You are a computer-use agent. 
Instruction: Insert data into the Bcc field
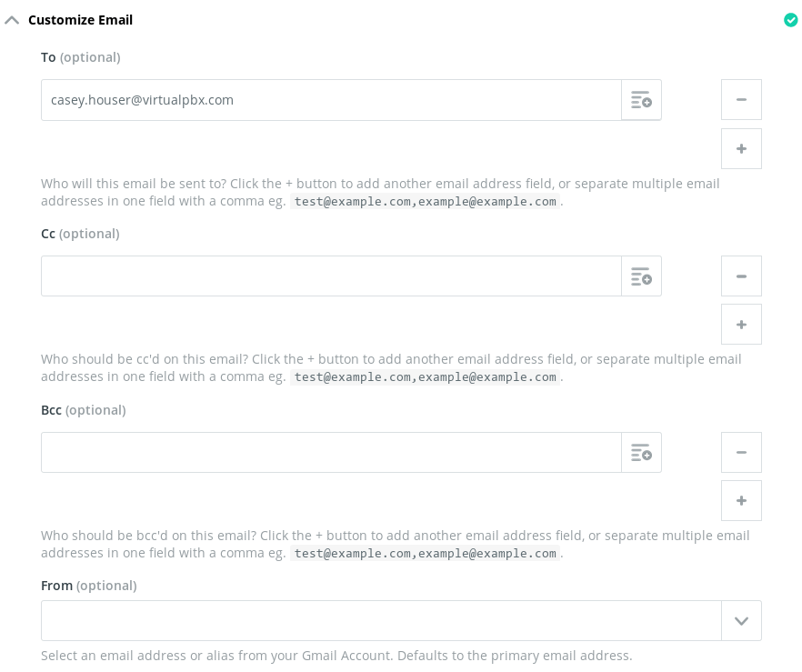point(641,452)
